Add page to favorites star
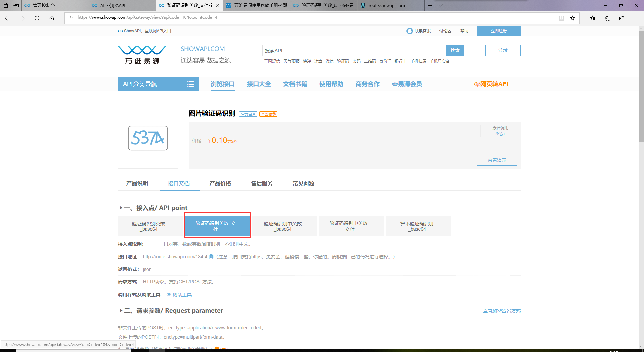Screen dimensions: 644x352 click(572, 18)
